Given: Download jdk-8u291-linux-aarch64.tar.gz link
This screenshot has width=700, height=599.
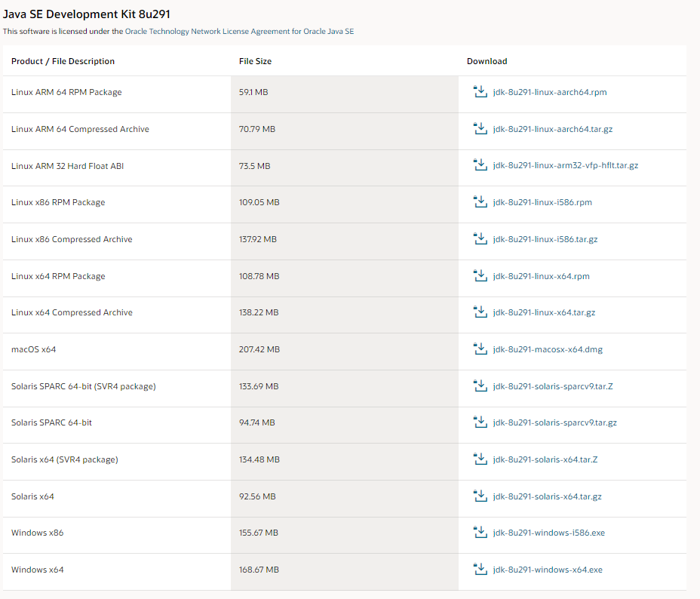Looking at the screenshot, I should click(553, 129).
